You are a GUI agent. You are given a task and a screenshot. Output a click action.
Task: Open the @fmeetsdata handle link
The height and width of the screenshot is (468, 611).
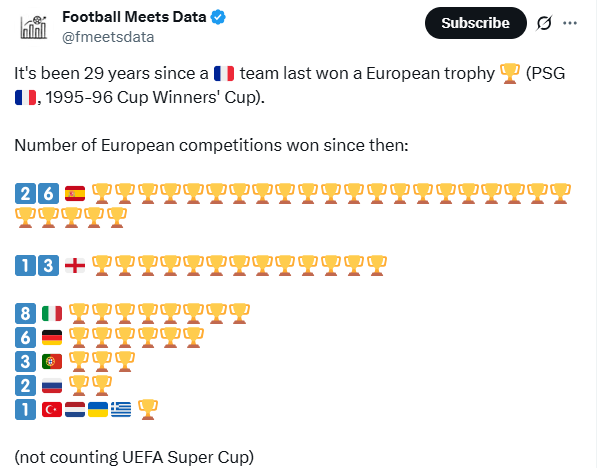[108, 37]
